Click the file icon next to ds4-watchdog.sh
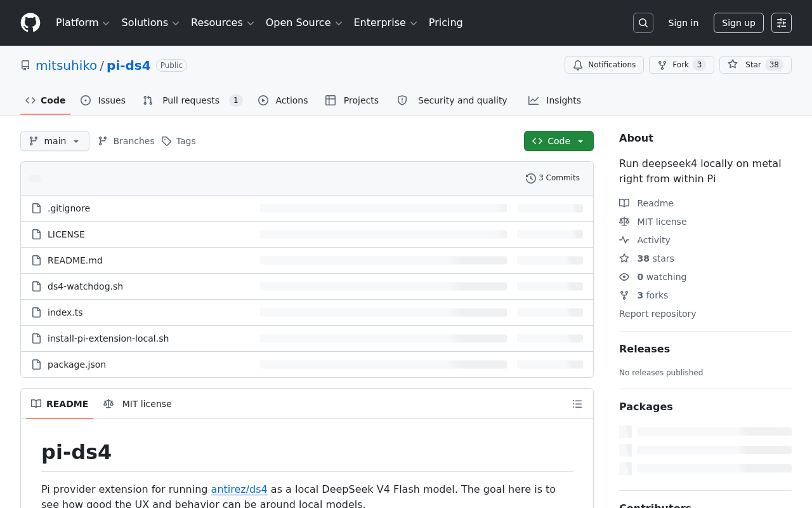The width and height of the screenshot is (812, 508). 37,286
